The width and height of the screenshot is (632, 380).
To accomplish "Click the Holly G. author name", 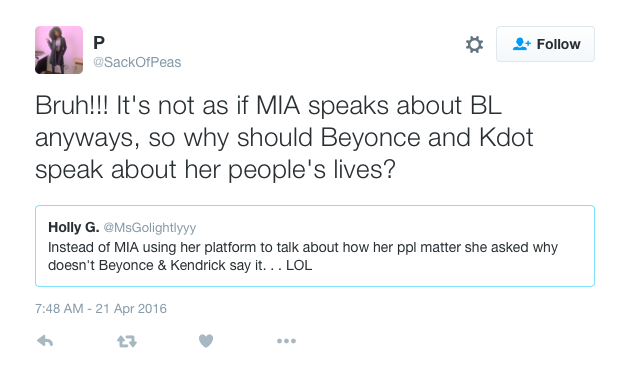I will 74,227.
